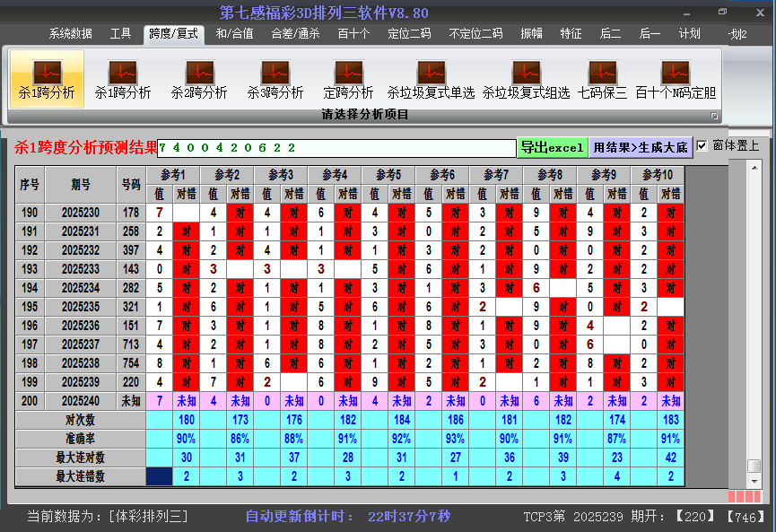Open 杀2跨分析 analysis
Image resolution: width=776 pixels, height=532 pixels.
pyautogui.click(x=199, y=79)
